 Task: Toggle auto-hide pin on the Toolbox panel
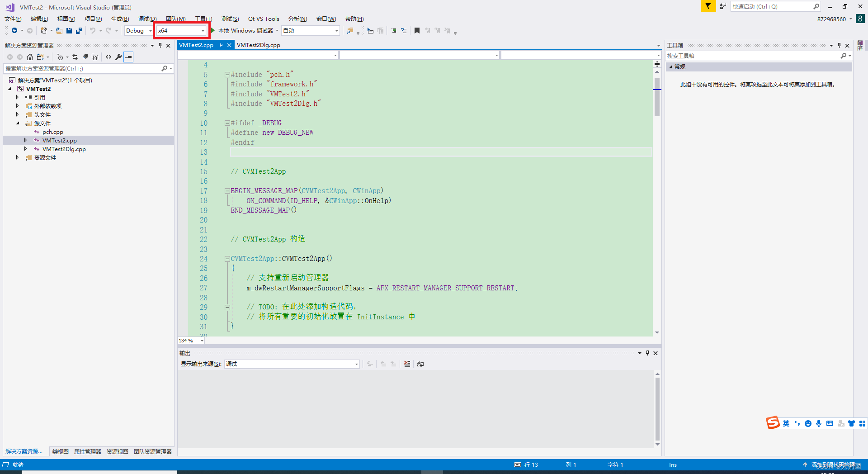[x=839, y=45]
